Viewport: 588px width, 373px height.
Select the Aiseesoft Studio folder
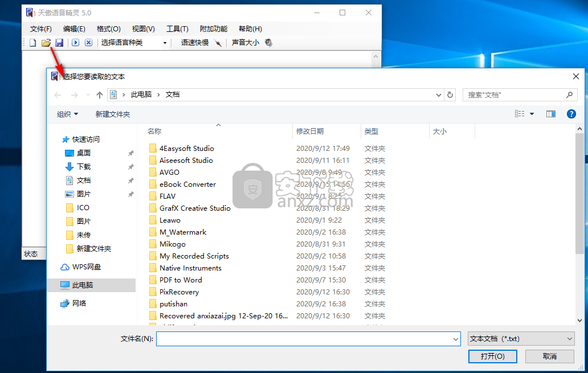(x=186, y=161)
